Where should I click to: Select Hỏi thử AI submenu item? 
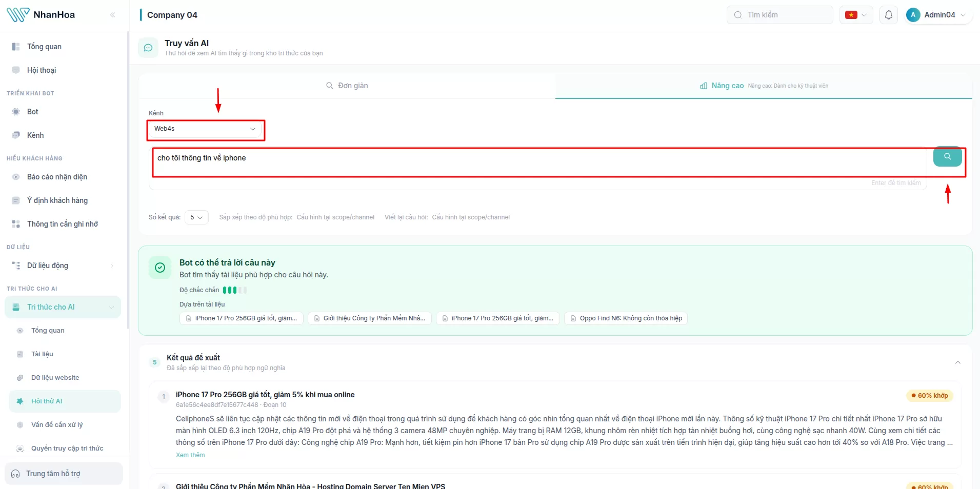[65, 401]
